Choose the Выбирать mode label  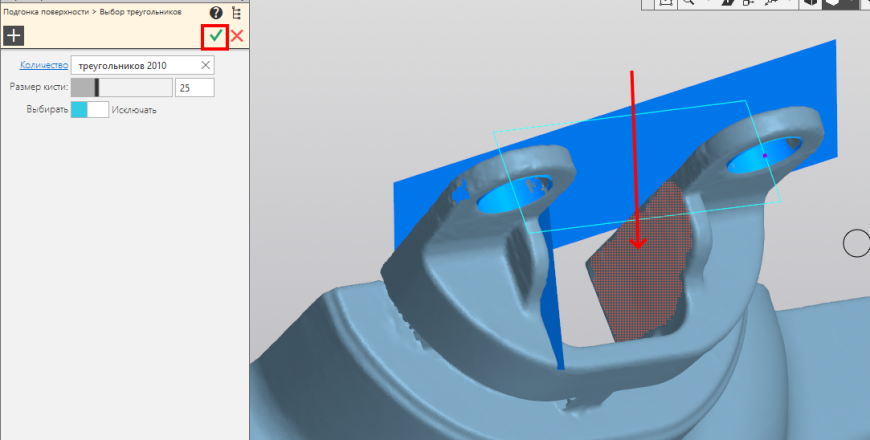[47, 110]
